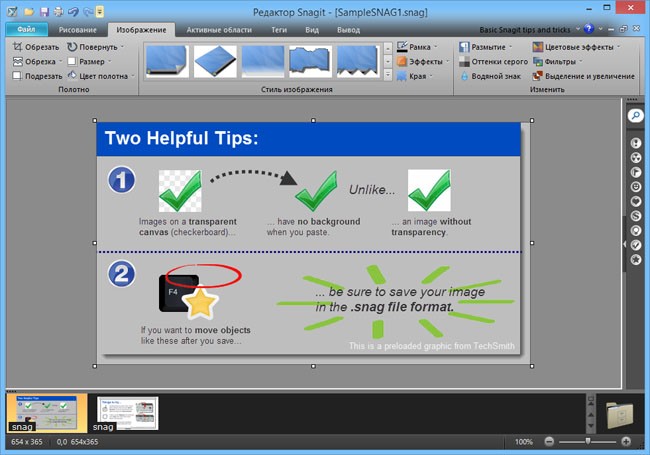
Task: Toggle the Important exclamation flag
Action: [635, 143]
